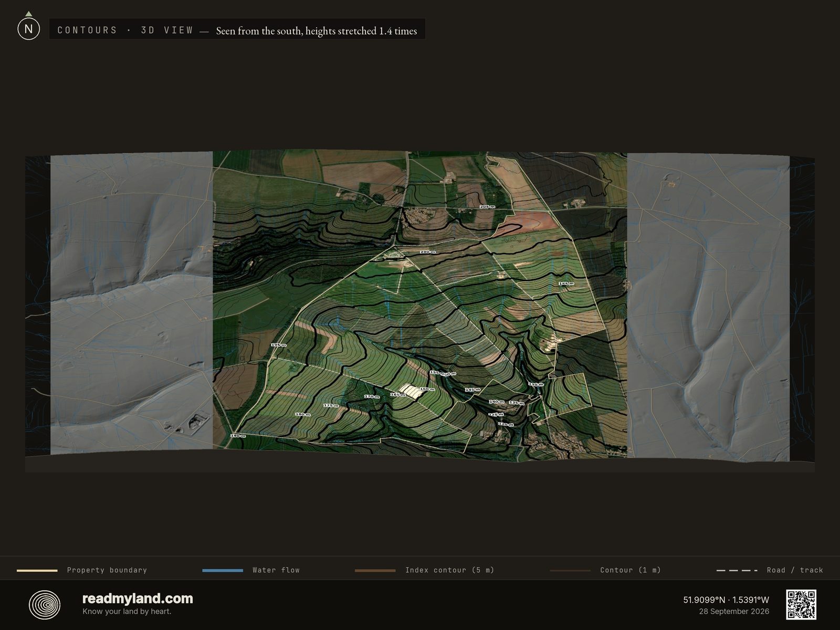The image size is (840, 630).
Task: Click the "195 m" contour label
Action: (x=278, y=345)
